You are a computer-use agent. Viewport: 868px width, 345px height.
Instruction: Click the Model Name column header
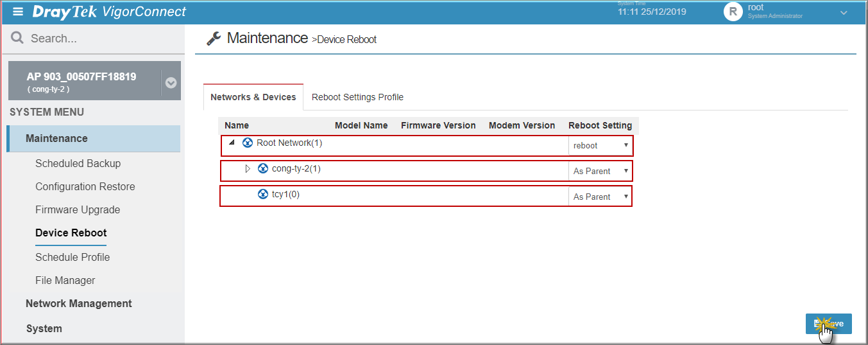(361, 125)
